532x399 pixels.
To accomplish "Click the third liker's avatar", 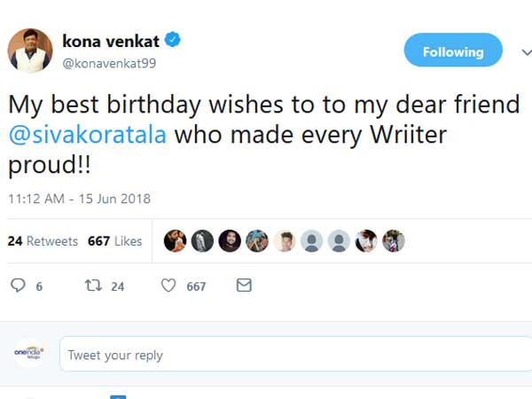I will pos(230,241).
